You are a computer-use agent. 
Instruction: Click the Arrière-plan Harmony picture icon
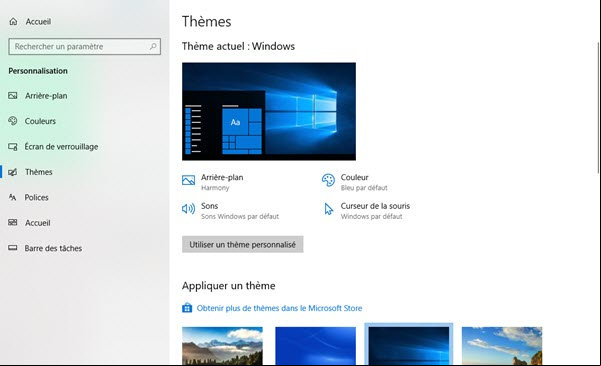point(188,180)
